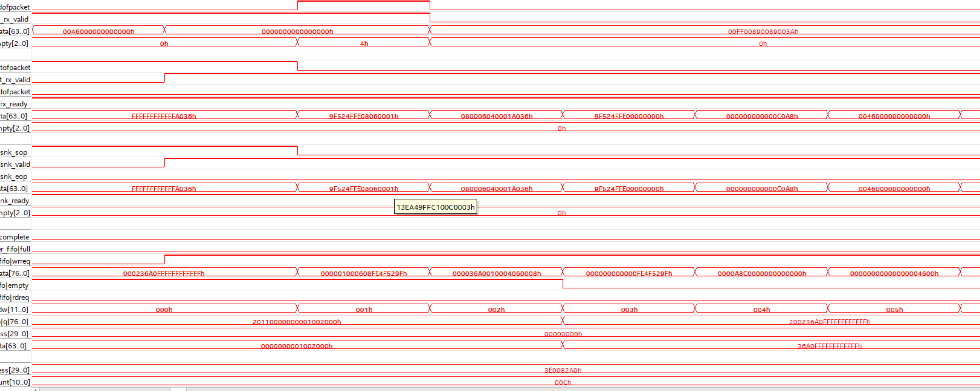Click usedw value 004h
Viewport: 980px width, 391px height.
(762, 310)
